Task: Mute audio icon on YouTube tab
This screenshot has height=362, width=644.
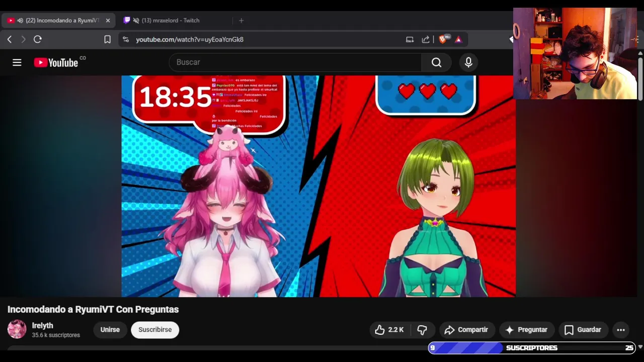Action: pos(20,21)
